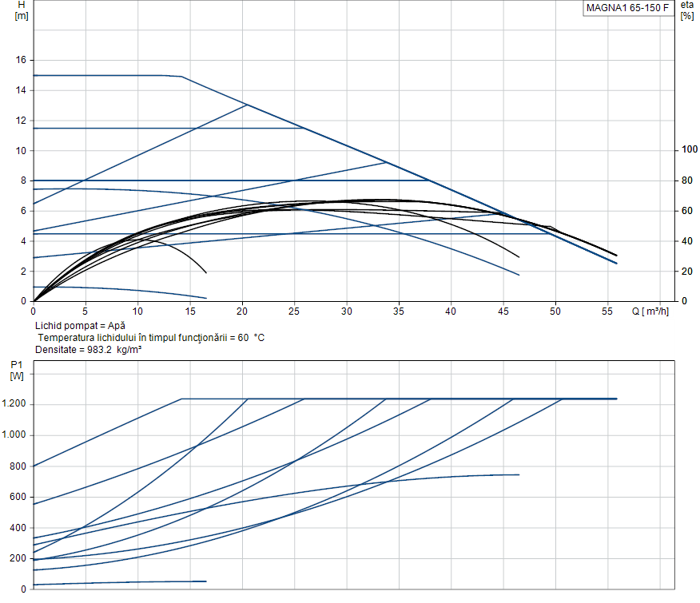Click the 600 tick on P1 axis
700x603 pixels.
click(x=18, y=497)
